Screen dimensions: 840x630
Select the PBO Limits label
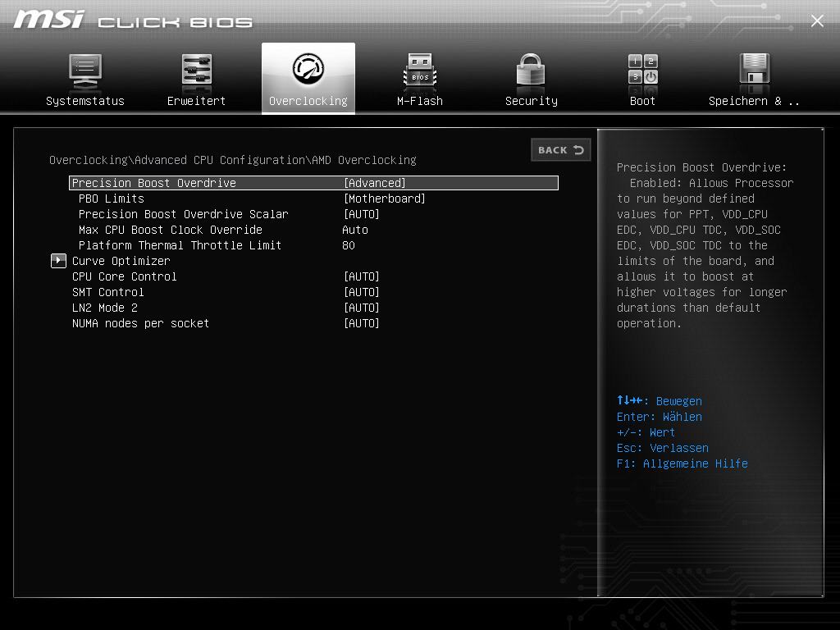(112, 199)
